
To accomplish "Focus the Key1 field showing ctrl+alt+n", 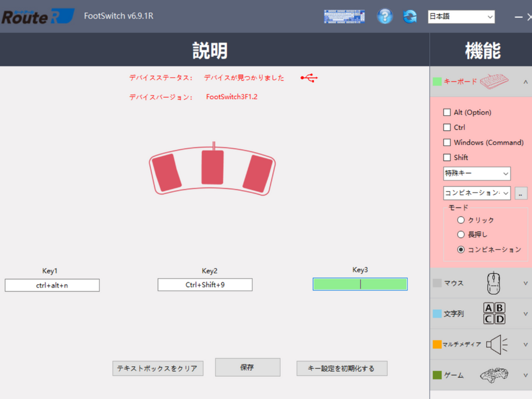I will [x=52, y=285].
